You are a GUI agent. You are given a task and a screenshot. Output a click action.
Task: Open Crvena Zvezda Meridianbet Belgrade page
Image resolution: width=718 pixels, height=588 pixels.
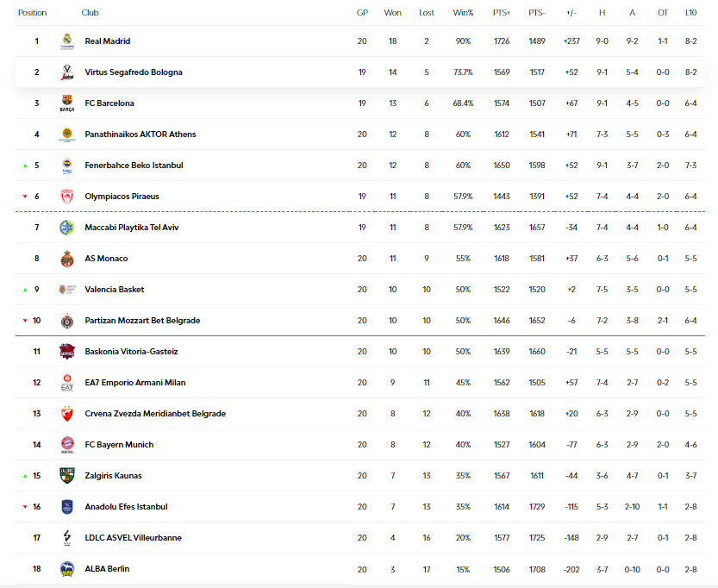click(x=159, y=413)
